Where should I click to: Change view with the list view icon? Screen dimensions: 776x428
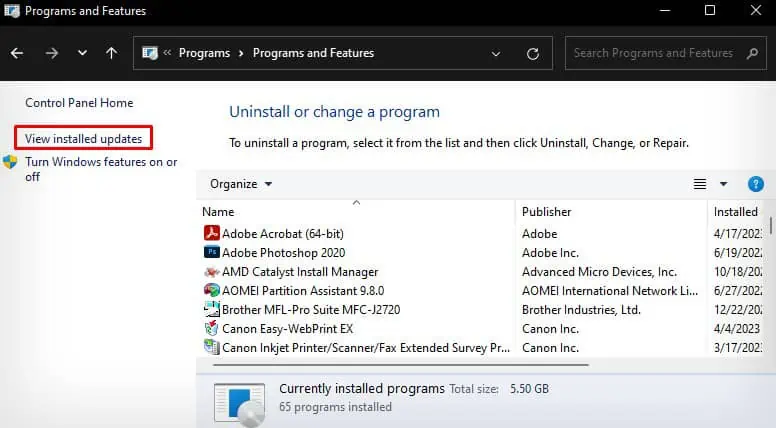[x=700, y=184]
